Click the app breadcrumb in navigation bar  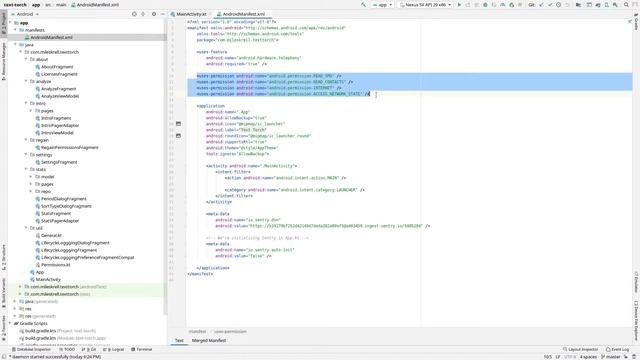click(36, 5)
